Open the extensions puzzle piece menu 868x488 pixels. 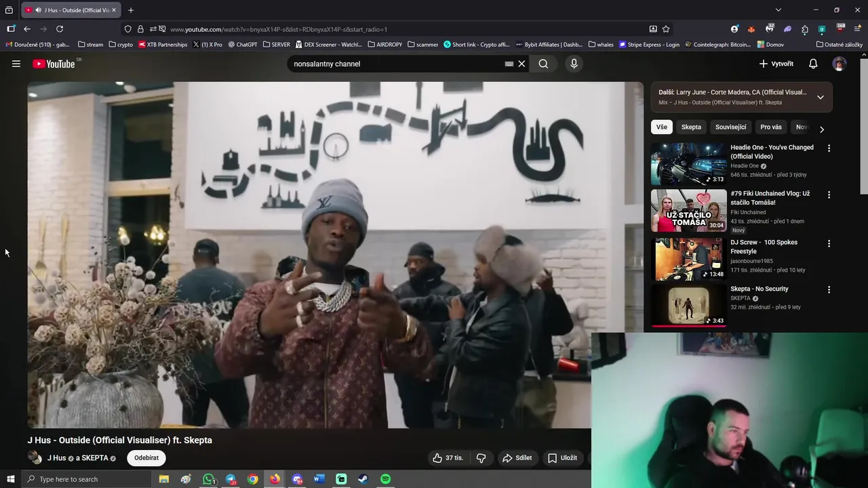click(x=805, y=29)
